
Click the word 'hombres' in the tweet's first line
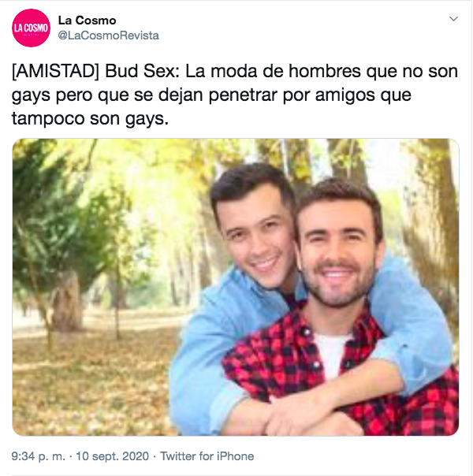[x=324, y=72]
